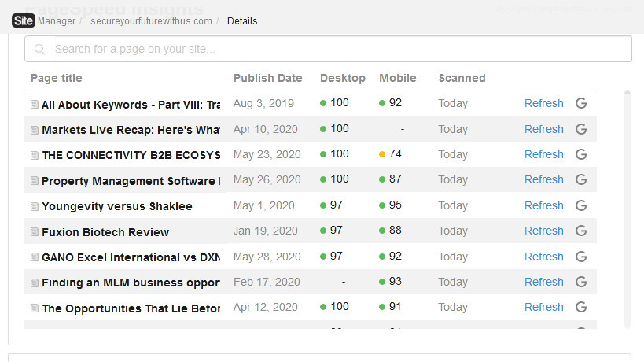This screenshot has height=362, width=644.
Task: Sort by Desktop column header
Action: coord(343,78)
